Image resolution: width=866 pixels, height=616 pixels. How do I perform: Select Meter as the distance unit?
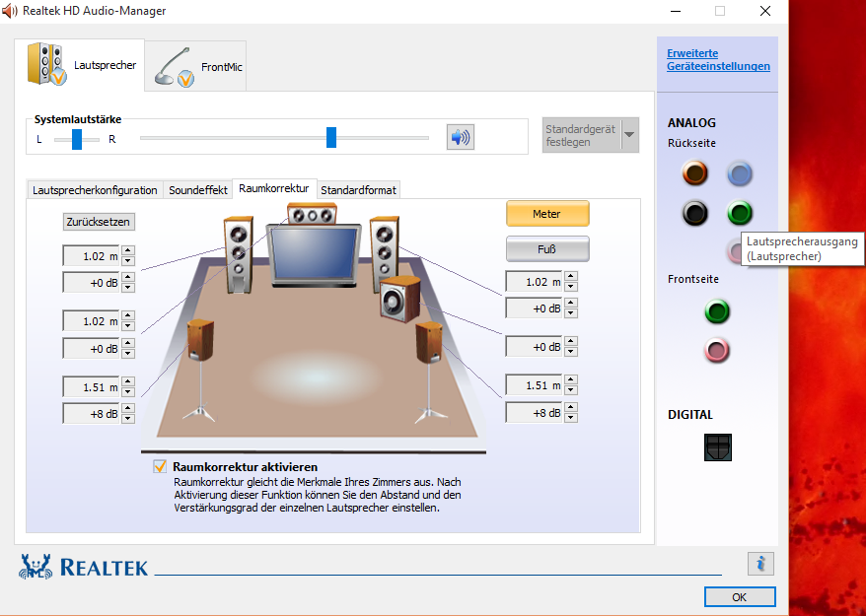click(547, 214)
